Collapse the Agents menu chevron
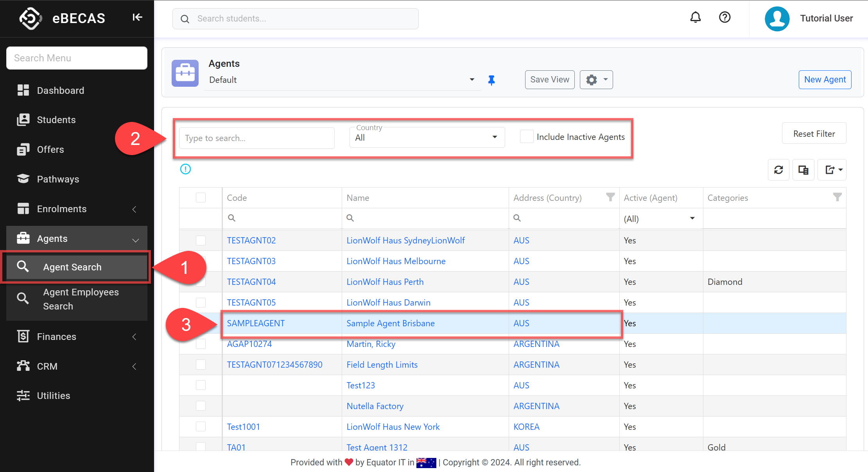868x472 pixels. pyautogui.click(x=135, y=240)
